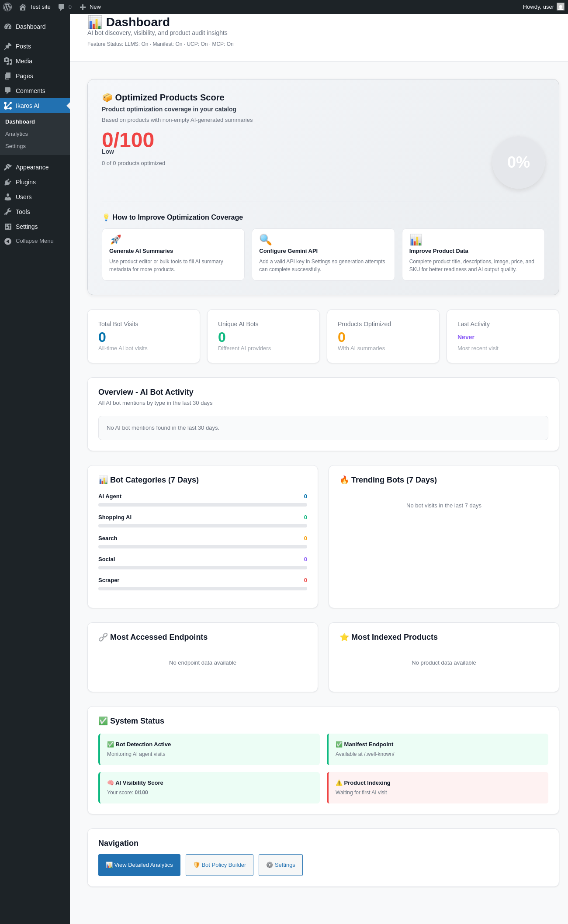
Task: Open the Analytics submenu item
Action: tap(17, 134)
